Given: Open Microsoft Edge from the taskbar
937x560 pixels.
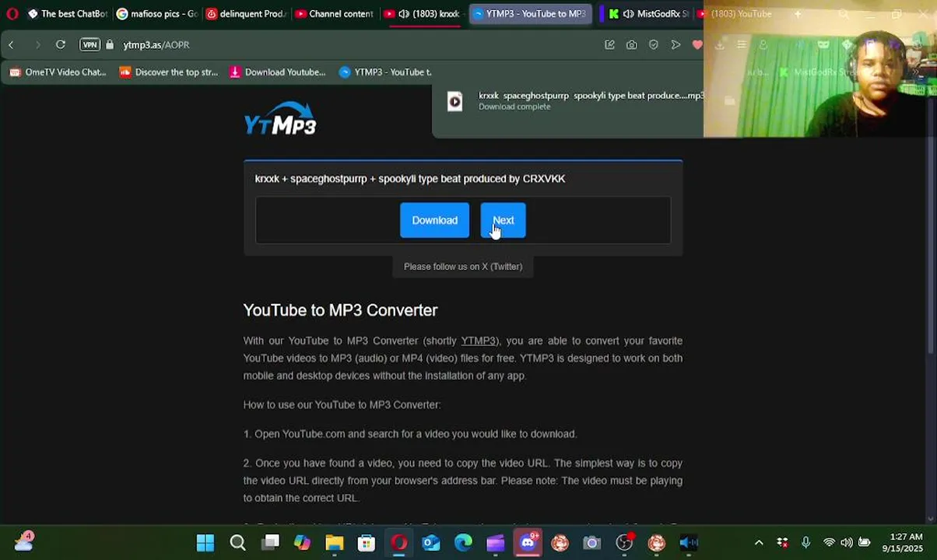Looking at the screenshot, I should (463, 543).
